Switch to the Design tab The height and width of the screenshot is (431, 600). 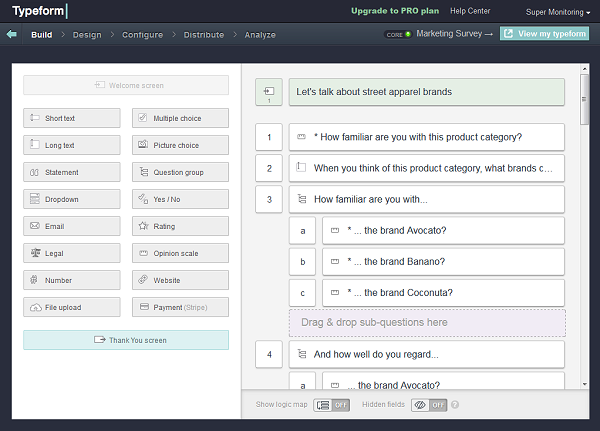[x=87, y=34]
